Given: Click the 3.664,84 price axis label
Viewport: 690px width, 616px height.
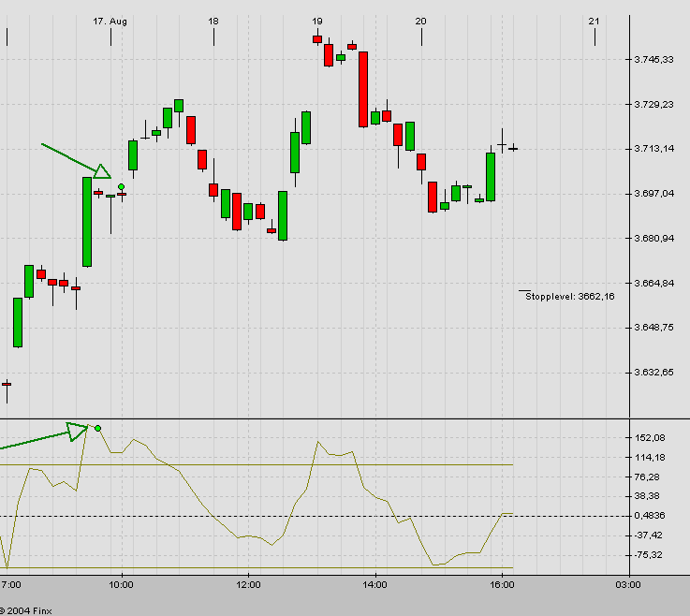Looking at the screenshot, I should tap(653, 284).
